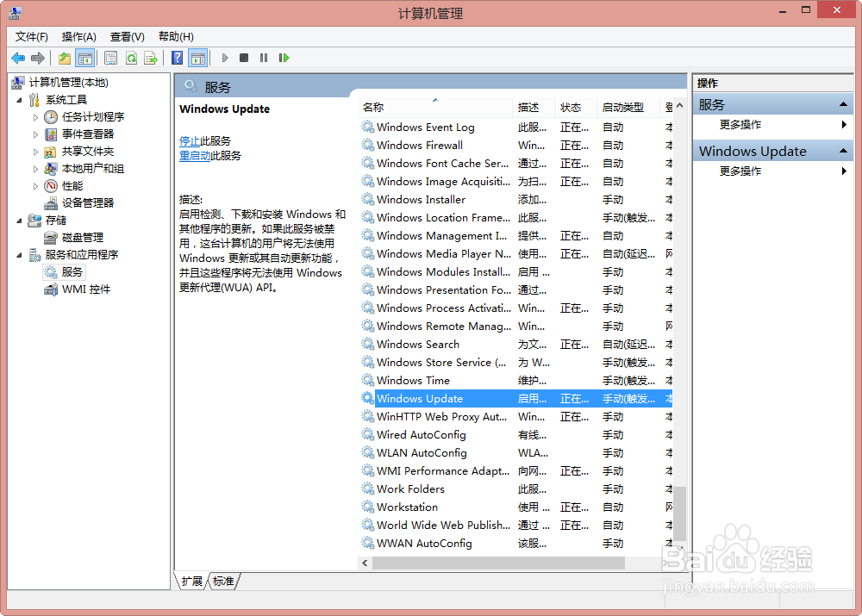The width and height of the screenshot is (862, 616).
Task: Pause service with pause icon
Action: [x=264, y=58]
